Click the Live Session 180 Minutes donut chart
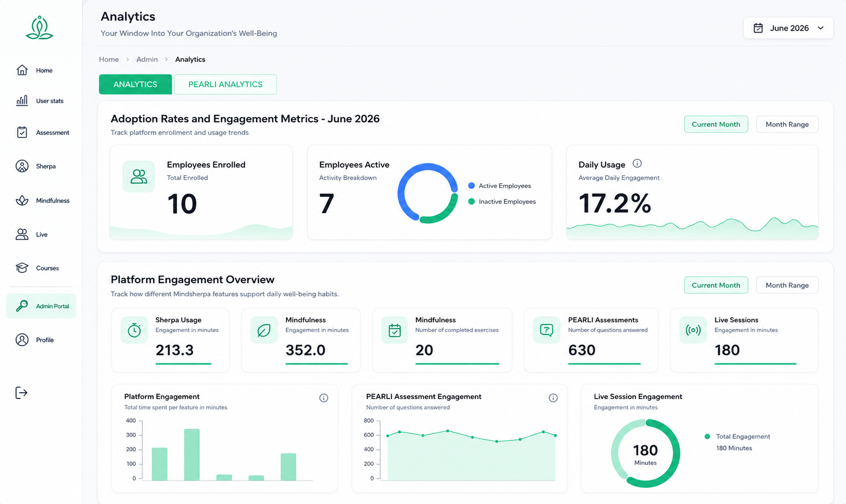 click(646, 453)
